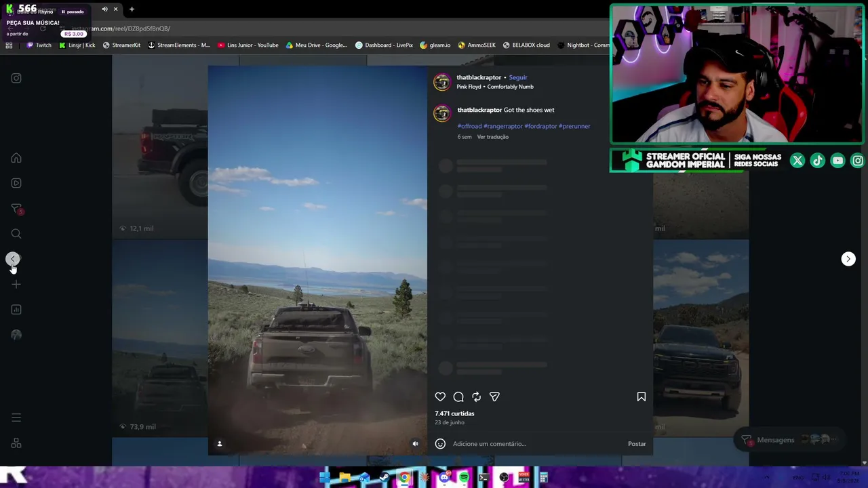Like the reel with heart icon

click(x=440, y=397)
